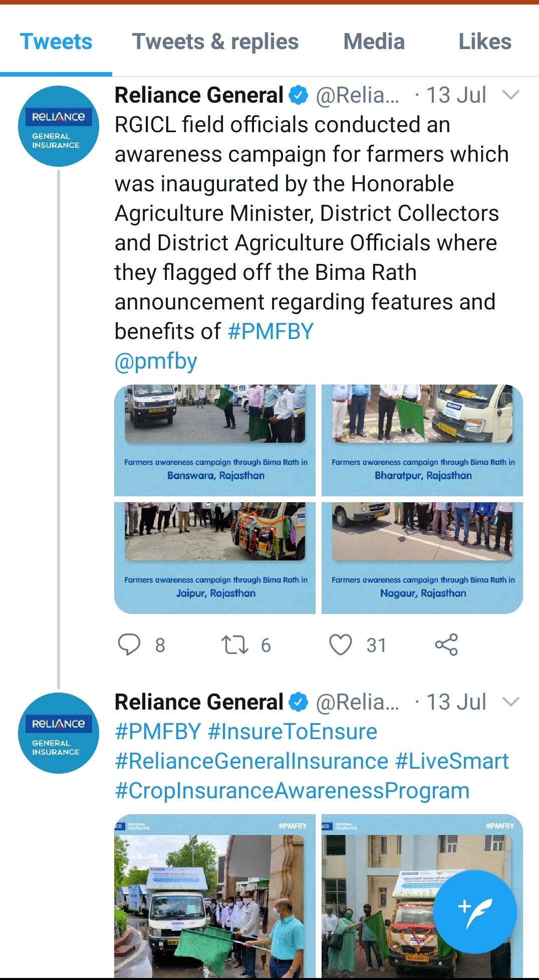
Task: Open #CropInsuranceAwarenessProgram hashtag link
Action: tap(292, 791)
